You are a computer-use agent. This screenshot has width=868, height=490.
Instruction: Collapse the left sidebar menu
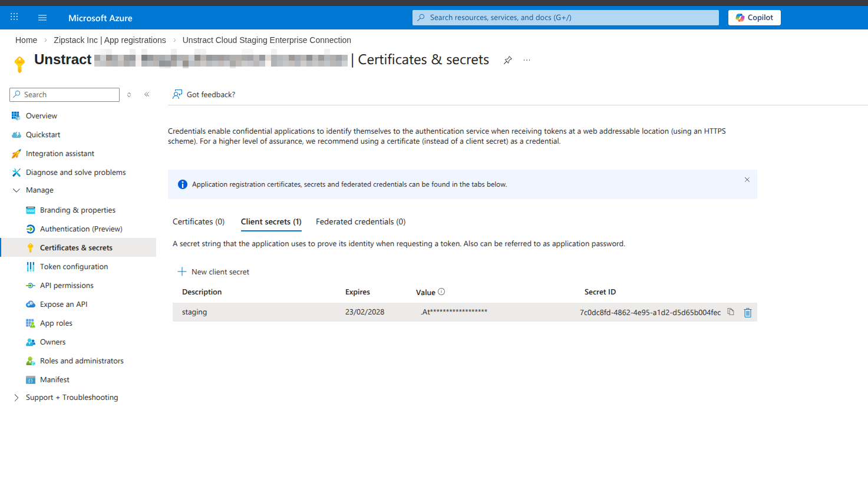coord(147,94)
